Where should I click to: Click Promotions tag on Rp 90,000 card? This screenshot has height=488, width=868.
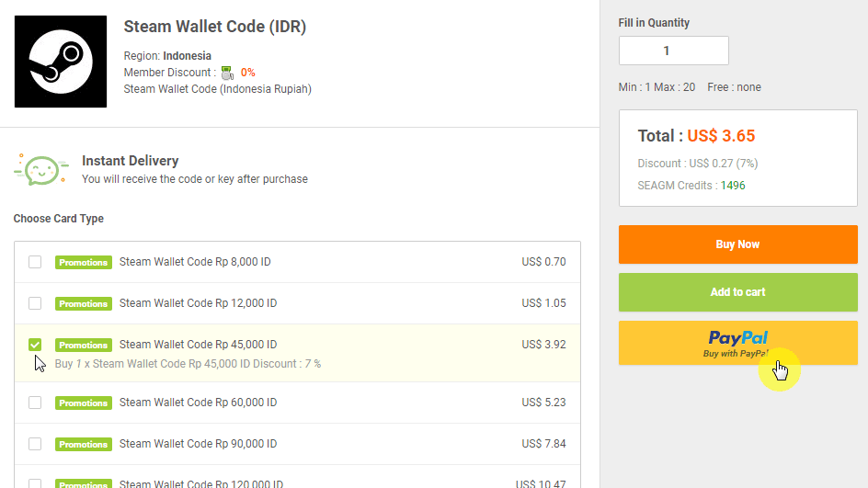pos(84,445)
